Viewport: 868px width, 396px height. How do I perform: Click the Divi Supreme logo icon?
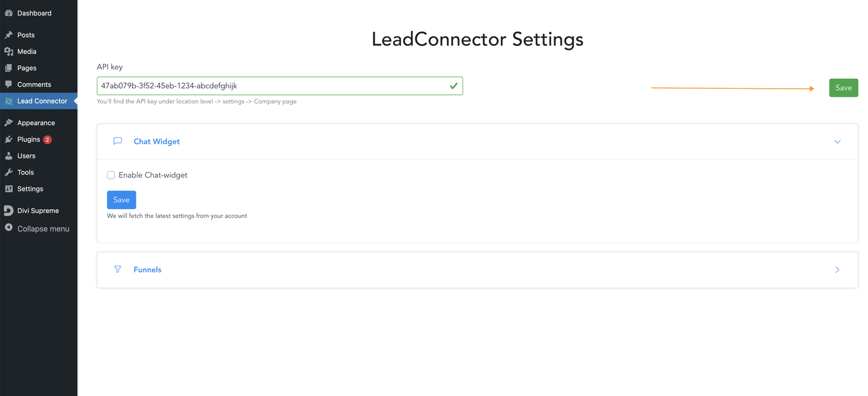click(9, 210)
